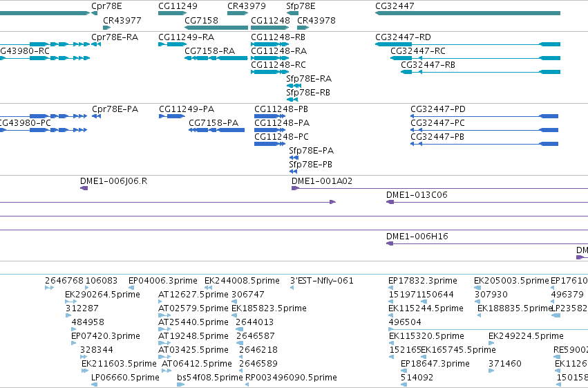Screen dimensions: 588x388
Task: Select the RP003496090.5prime EST label
Action: point(291,378)
